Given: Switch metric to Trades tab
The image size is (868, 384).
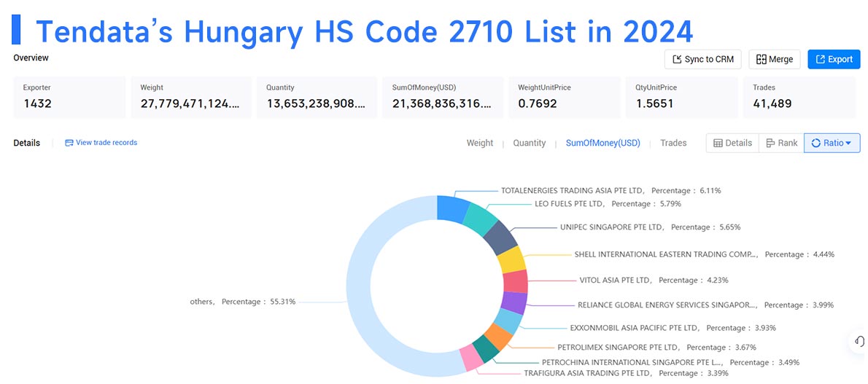Looking at the screenshot, I should pyautogui.click(x=673, y=143).
